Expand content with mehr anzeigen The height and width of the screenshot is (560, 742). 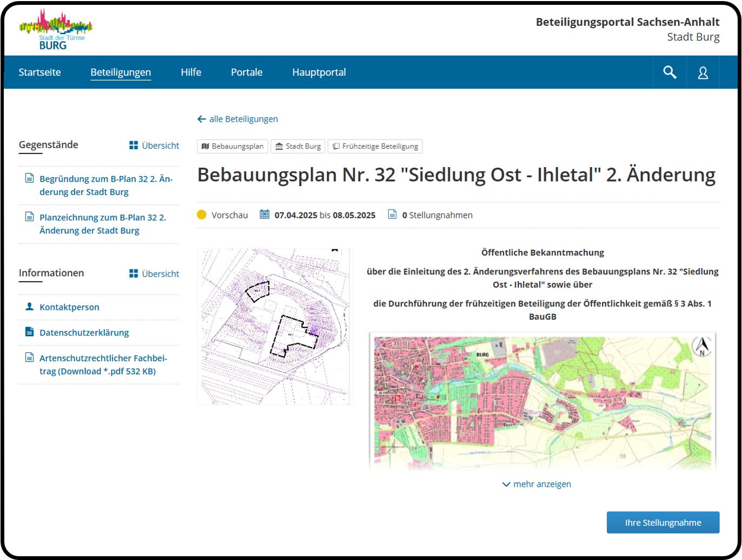click(536, 484)
